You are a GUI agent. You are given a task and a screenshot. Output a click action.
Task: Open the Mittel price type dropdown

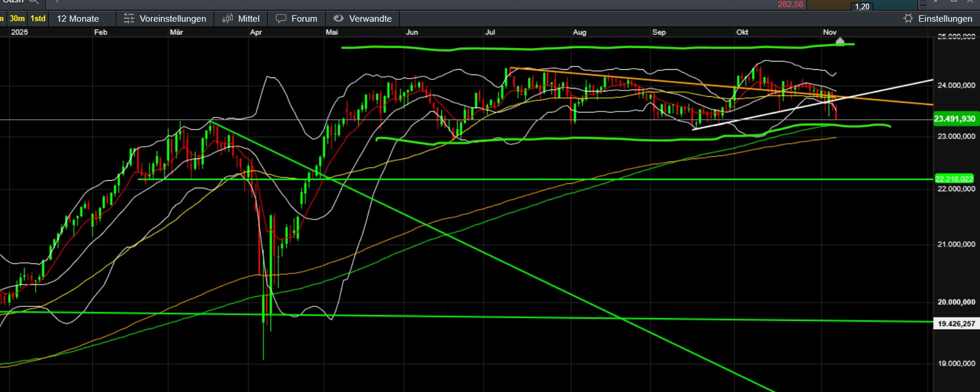pyautogui.click(x=249, y=19)
